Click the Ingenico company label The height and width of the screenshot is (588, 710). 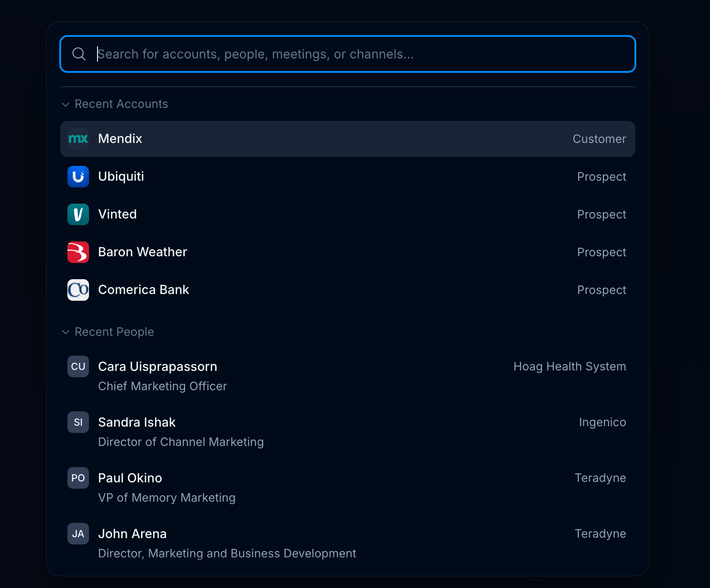pyautogui.click(x=603, y=423)
